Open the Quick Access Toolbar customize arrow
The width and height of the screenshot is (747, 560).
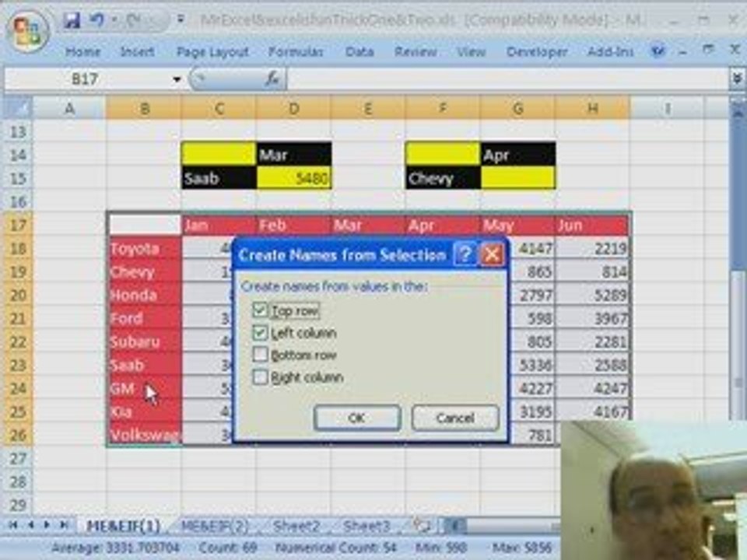(181, 19)
